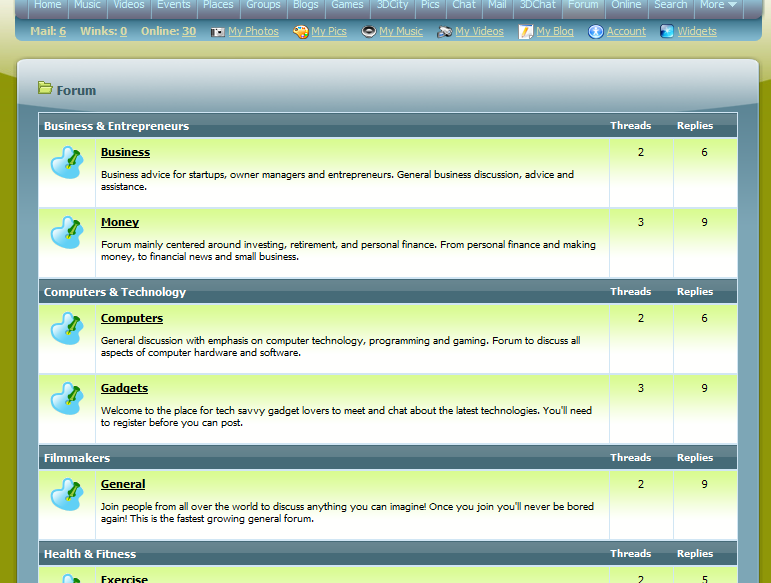The height and width of the screenshot is (583, 771).
Task: Open the Chat navigation tab
Action: click(x=464, y=5)
